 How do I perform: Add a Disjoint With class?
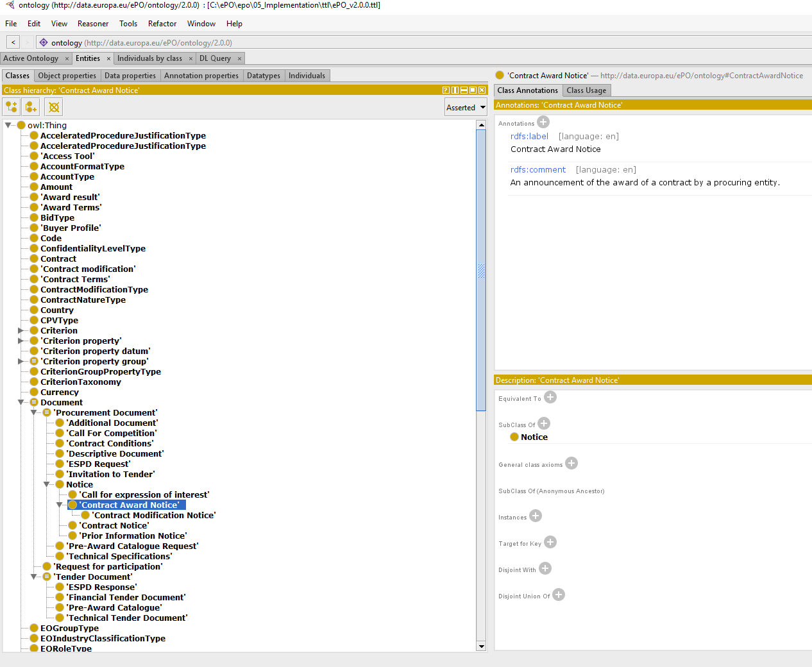(545, 569)
